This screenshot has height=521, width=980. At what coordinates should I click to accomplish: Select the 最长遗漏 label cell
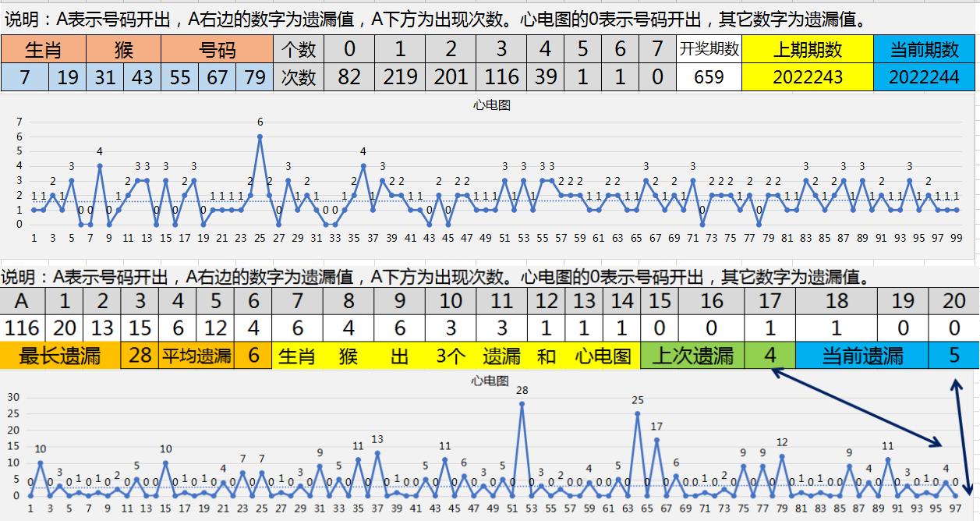click(61, 356)
